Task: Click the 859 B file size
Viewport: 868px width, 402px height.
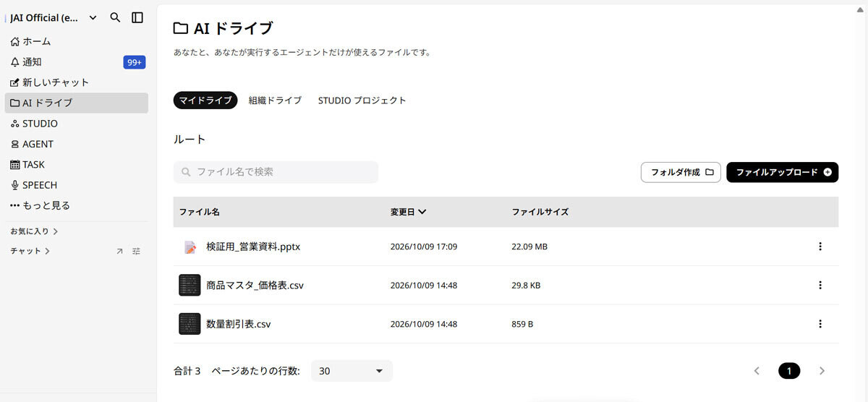Action: click(522, 324)
